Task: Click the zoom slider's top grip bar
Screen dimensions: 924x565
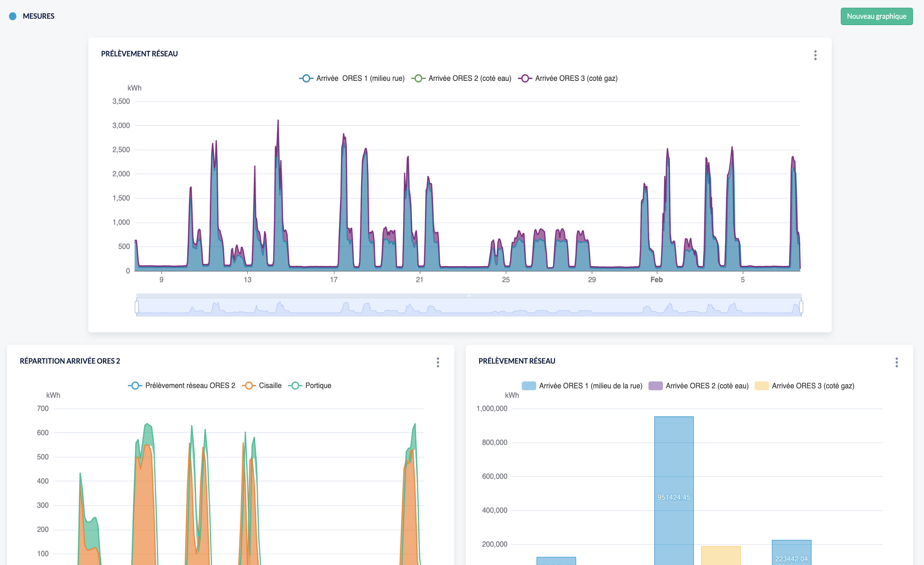Action: click(469, 296)
